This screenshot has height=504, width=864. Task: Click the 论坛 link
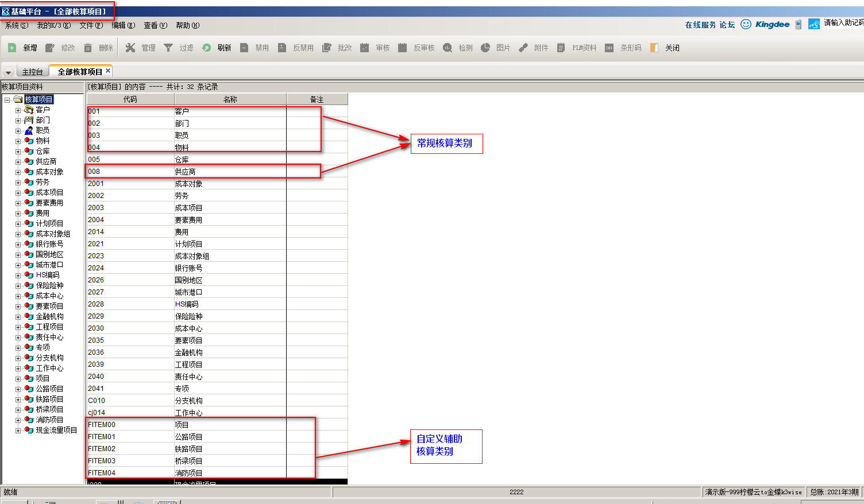(727, 25)
